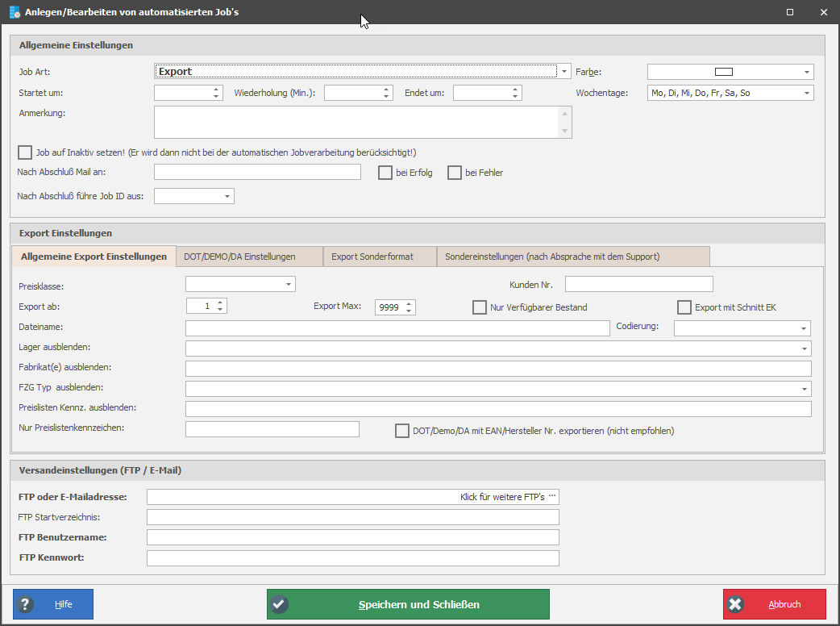Image resolution: width=840 pixels, height=626 pixels.
Task: Click Preislisten Kennz. ausblenden field
Action: (x=498, y=409)
